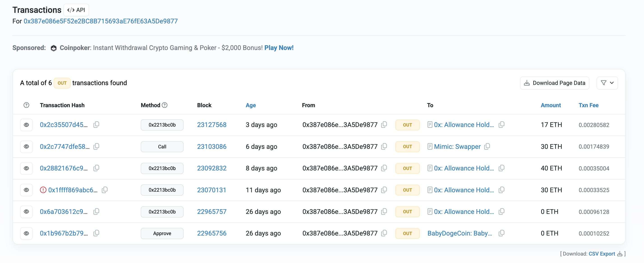
Task: Click Download Page Data button
Action: 554,83
